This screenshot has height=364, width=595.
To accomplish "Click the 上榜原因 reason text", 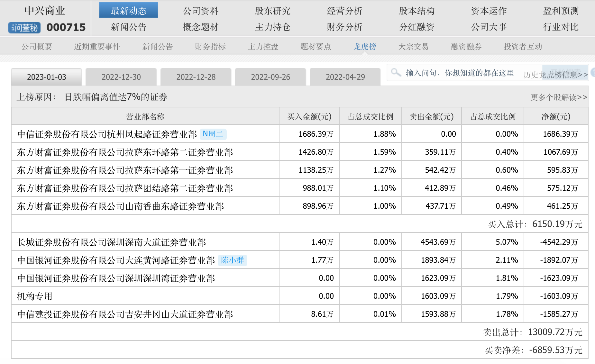I will pyautogui.click(x=92, y=97).
